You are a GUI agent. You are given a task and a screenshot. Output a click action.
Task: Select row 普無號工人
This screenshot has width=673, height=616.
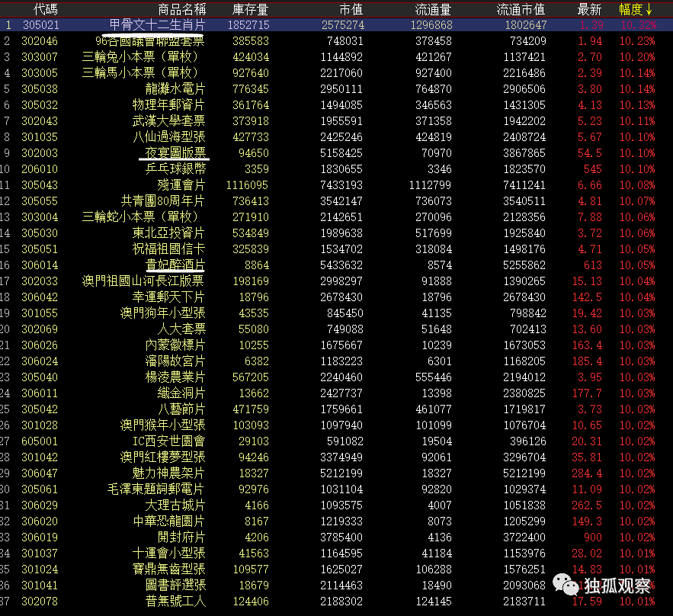(x=337, y=602)
